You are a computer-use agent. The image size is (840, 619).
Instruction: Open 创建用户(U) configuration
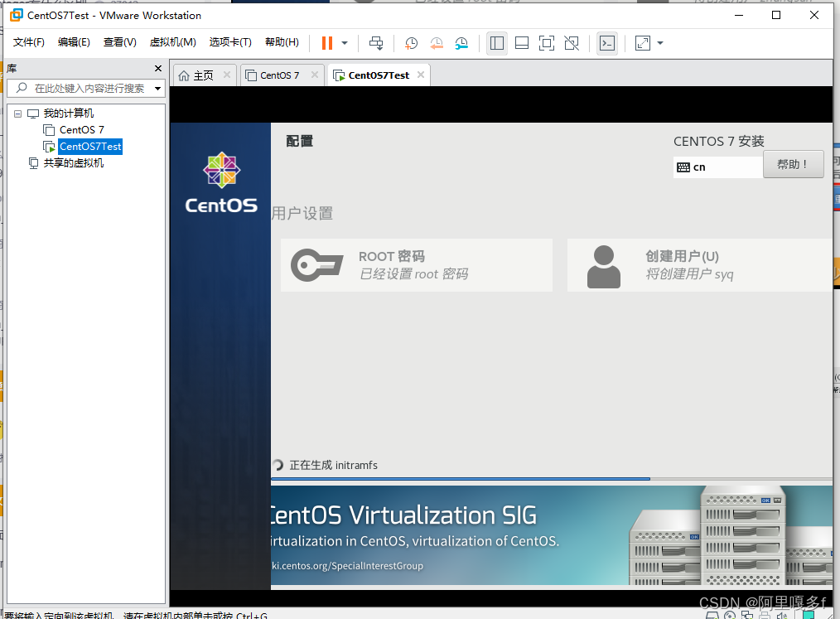click(x=700, y=265)
